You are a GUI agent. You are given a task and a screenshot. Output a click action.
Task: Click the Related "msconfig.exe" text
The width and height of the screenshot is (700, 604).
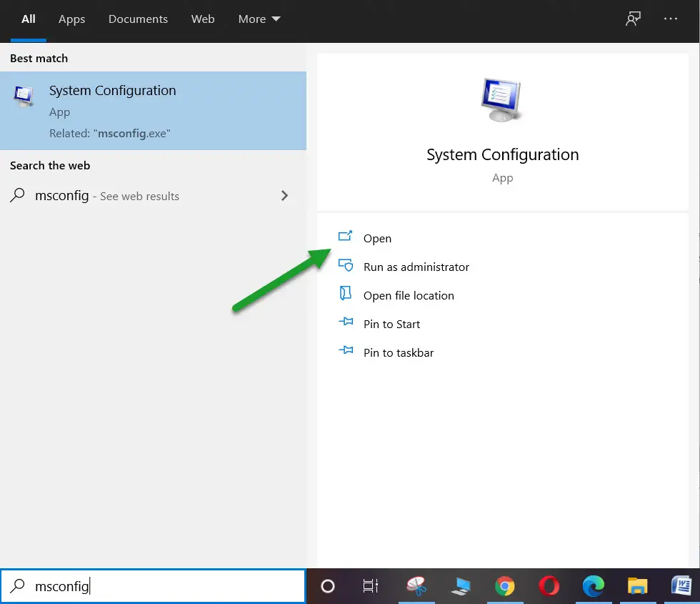(x=110, y=134)
